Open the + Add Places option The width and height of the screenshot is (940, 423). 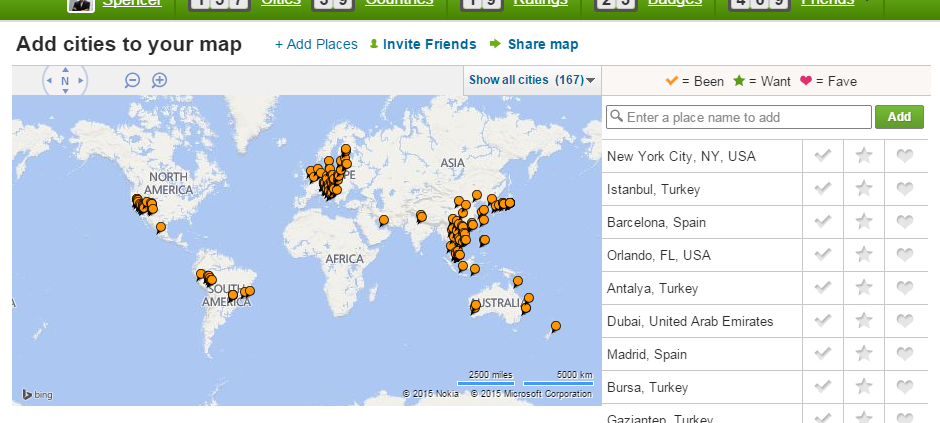(x=316, y=45)
